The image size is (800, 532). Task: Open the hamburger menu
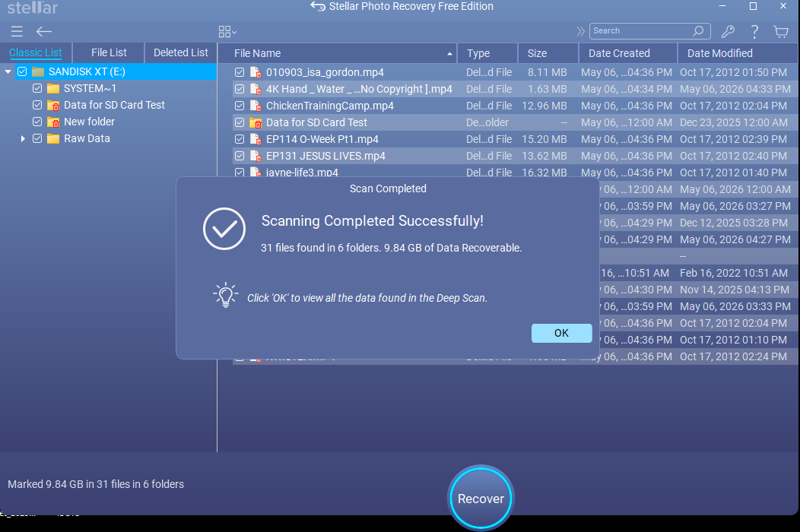17,32
